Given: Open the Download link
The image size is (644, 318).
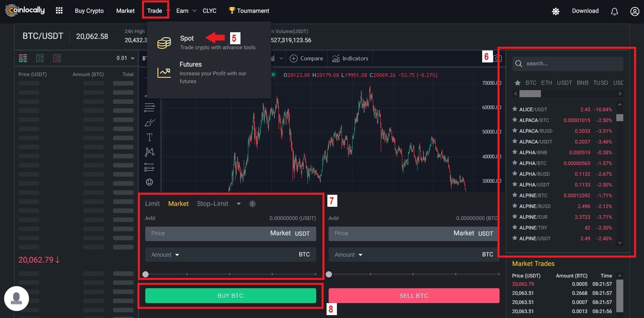Looking at the screenshot, I should tap(585, 11).
